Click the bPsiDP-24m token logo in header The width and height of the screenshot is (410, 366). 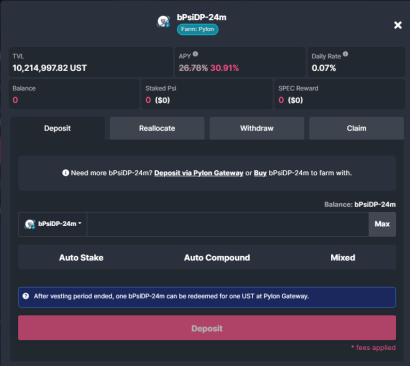163,22
